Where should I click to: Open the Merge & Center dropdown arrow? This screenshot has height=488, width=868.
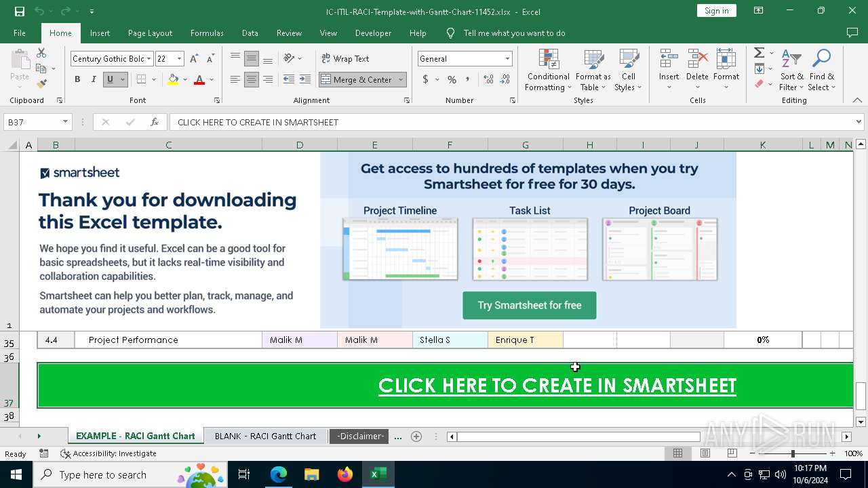401,79
